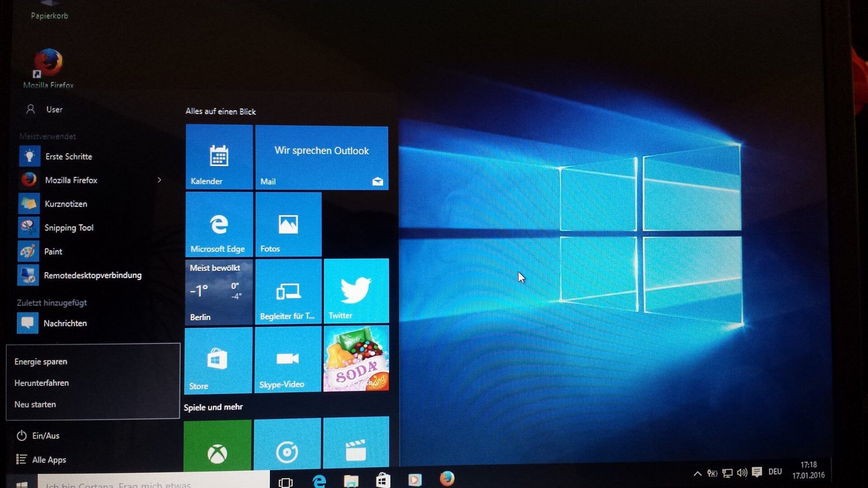This screenshot has height=488, width=868.
Task: Open Task View on taskbar
Action: point(286,482)
